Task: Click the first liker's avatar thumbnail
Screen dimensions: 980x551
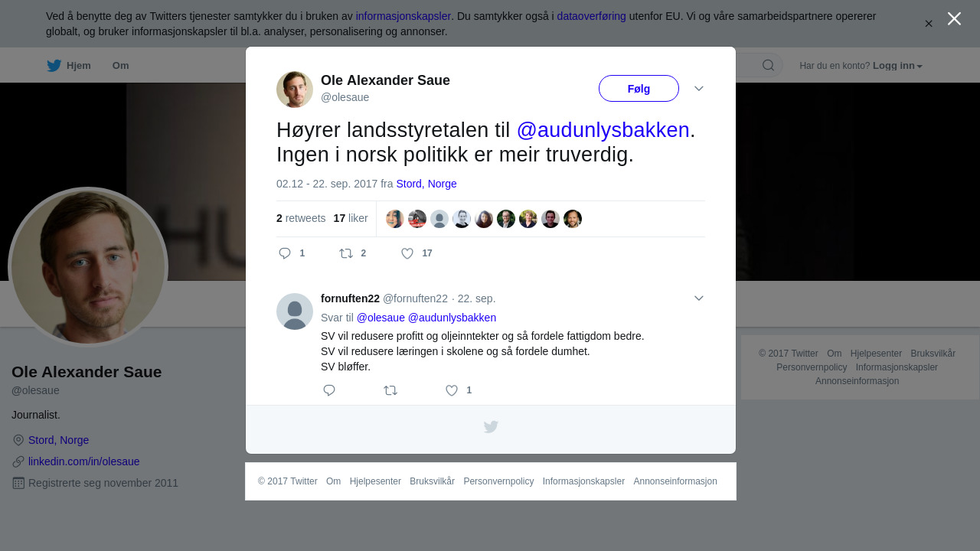Action: (395, 219)
